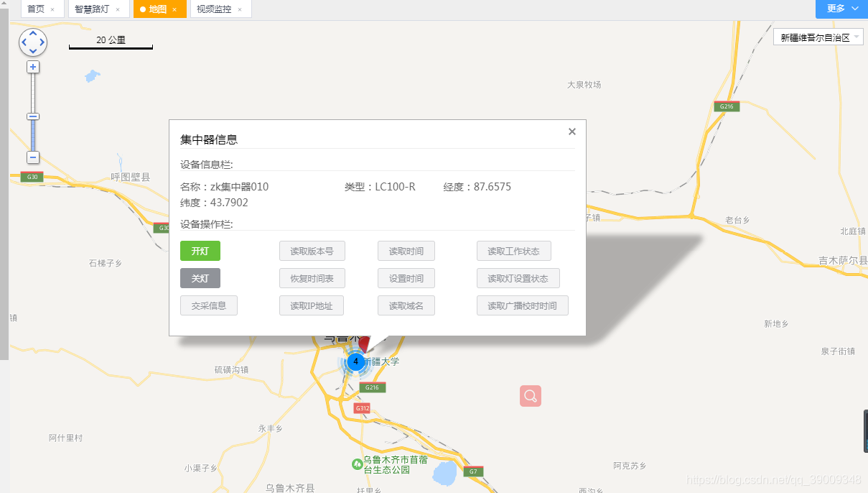Zoom in with the plus button
The width and height of the screenshot is (868, 493).
(x=33, y=67)
